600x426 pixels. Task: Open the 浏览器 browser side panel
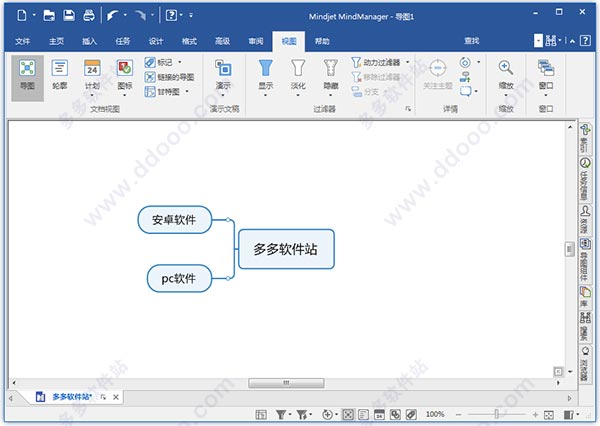585,363
